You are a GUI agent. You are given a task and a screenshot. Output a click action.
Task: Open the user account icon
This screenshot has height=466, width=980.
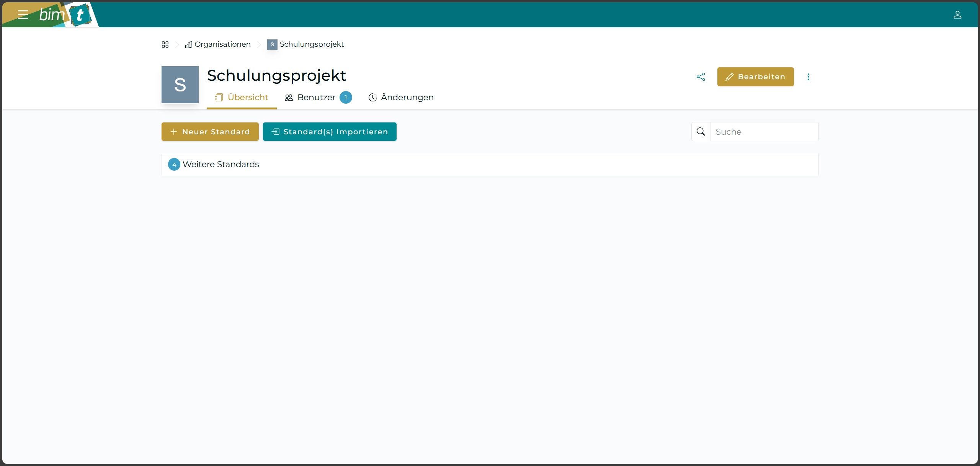tap(957, 15)
